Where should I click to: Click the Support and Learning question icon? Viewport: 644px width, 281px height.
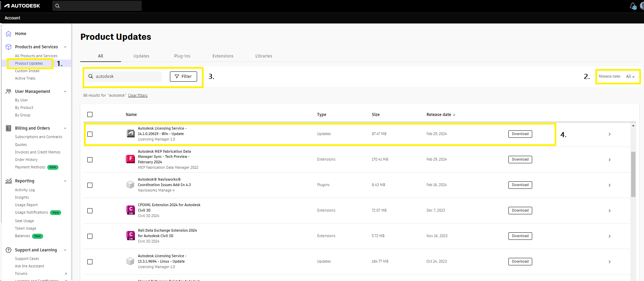(8, 250)
